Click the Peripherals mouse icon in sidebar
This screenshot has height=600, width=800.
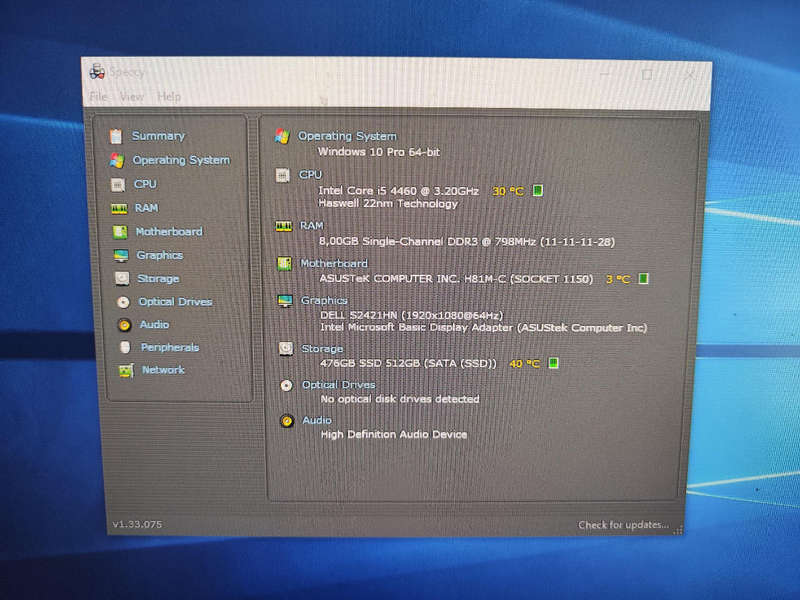coord(124,347)
